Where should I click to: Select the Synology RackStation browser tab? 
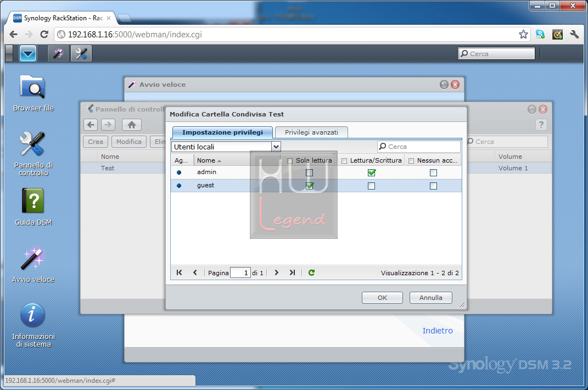point(62,18)
